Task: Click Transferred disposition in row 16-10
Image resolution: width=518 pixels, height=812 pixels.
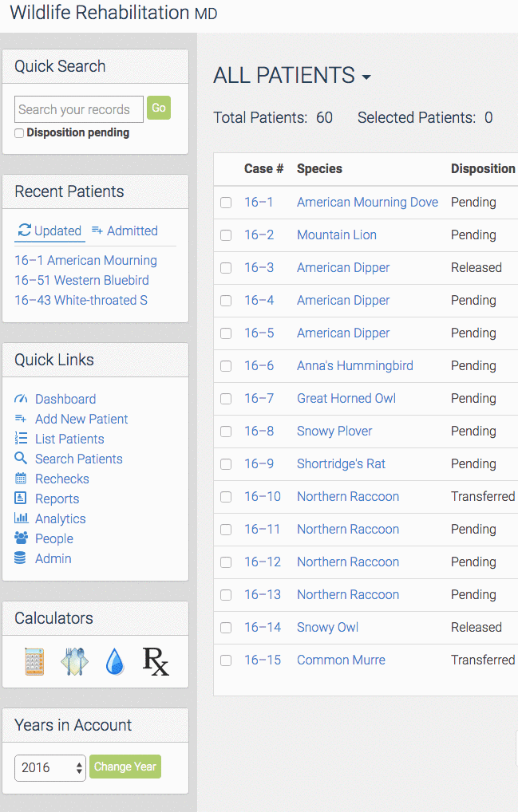Action: point(483,497)
